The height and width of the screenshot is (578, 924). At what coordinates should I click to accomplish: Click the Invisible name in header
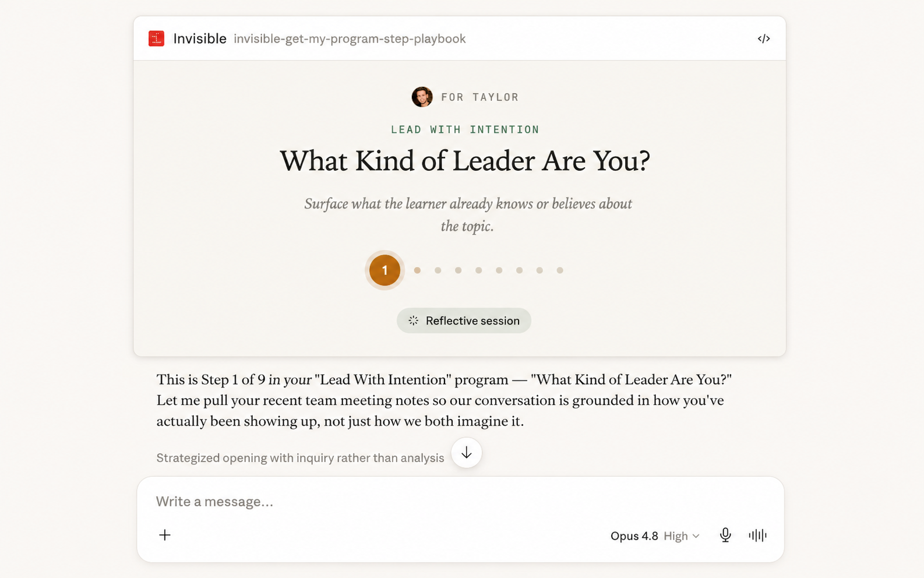click(200, 38)
